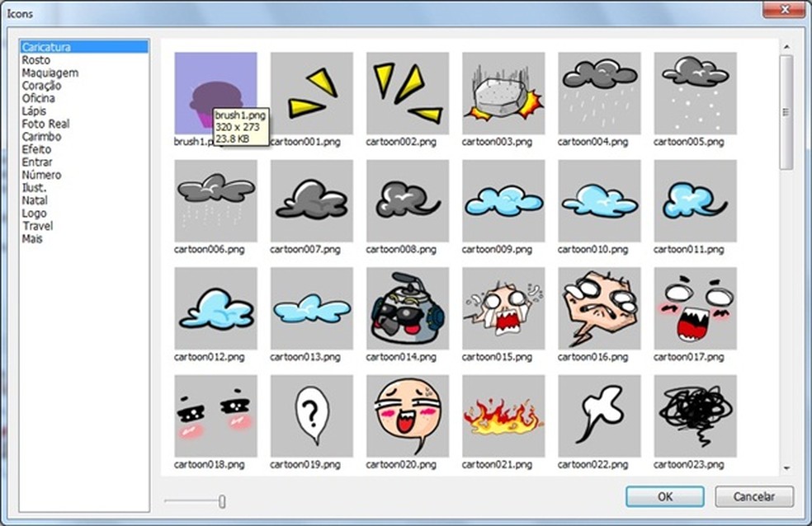Screen dimensions: 812x526
Task: Select the blue cloud icon cartoon010.png
Action: tap(598, 200)
